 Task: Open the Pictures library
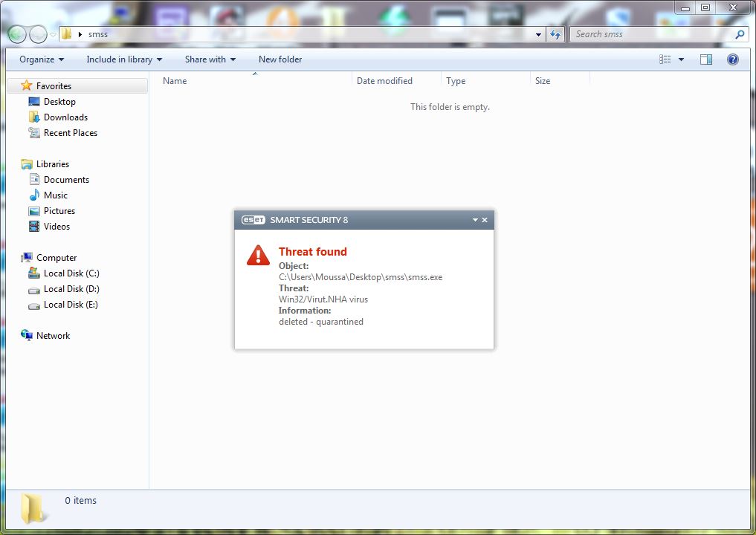pyautogui.click(x=59, y=210)
